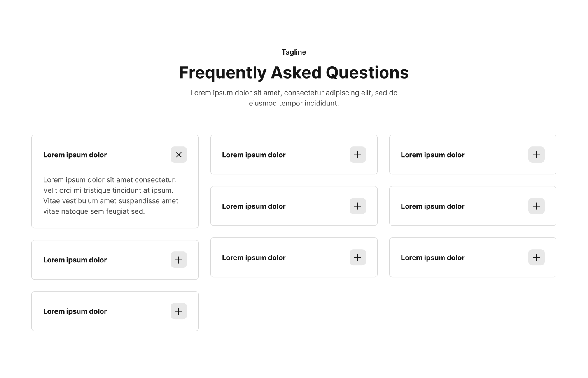Expand last FAQ item in middle column
The width and height of the screenshot is (588, 378).
coord(358,257)
